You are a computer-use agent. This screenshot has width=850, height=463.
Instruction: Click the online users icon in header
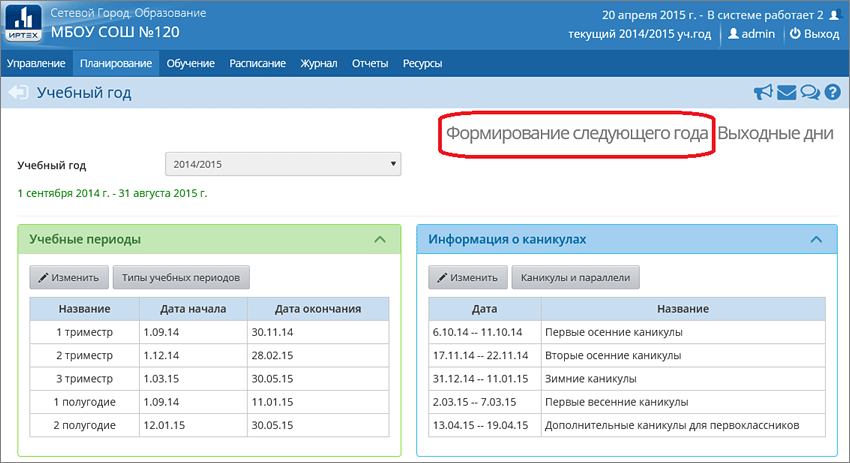click(x=834, y=15)
